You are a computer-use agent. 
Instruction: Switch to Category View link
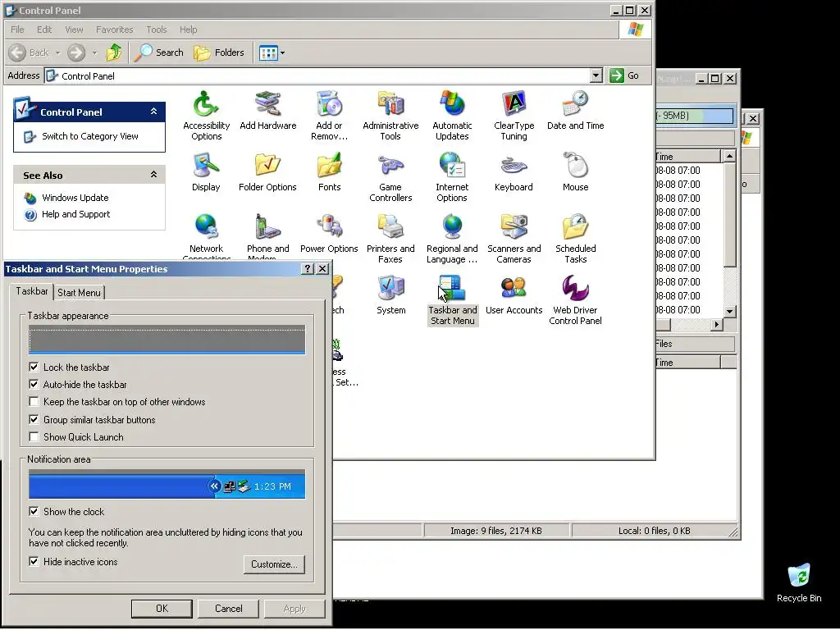[x=90, y=136]
